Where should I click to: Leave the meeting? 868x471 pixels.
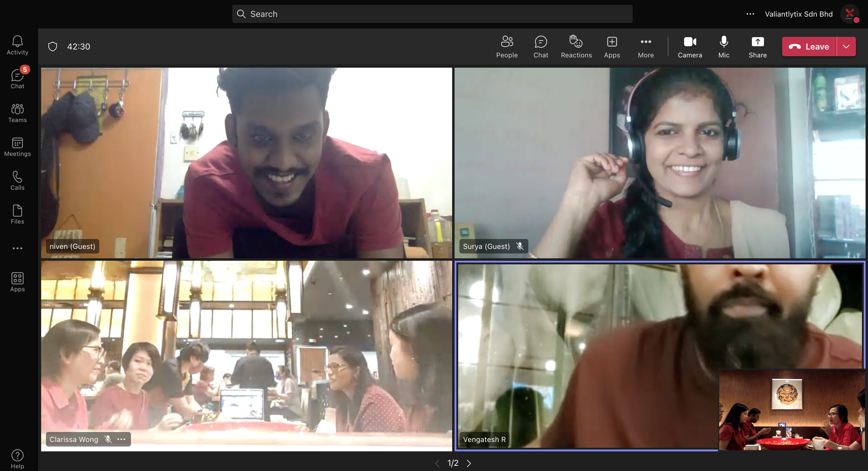tap(809, 47)
